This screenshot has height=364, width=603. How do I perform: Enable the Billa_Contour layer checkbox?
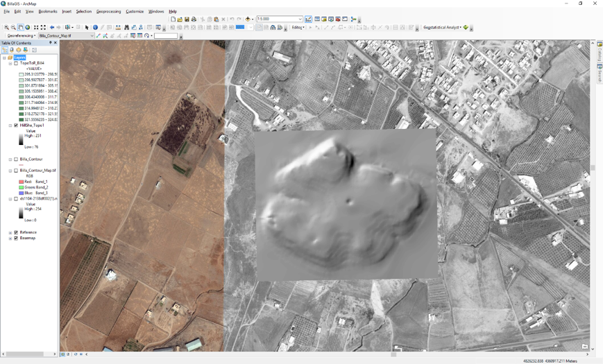16,159
